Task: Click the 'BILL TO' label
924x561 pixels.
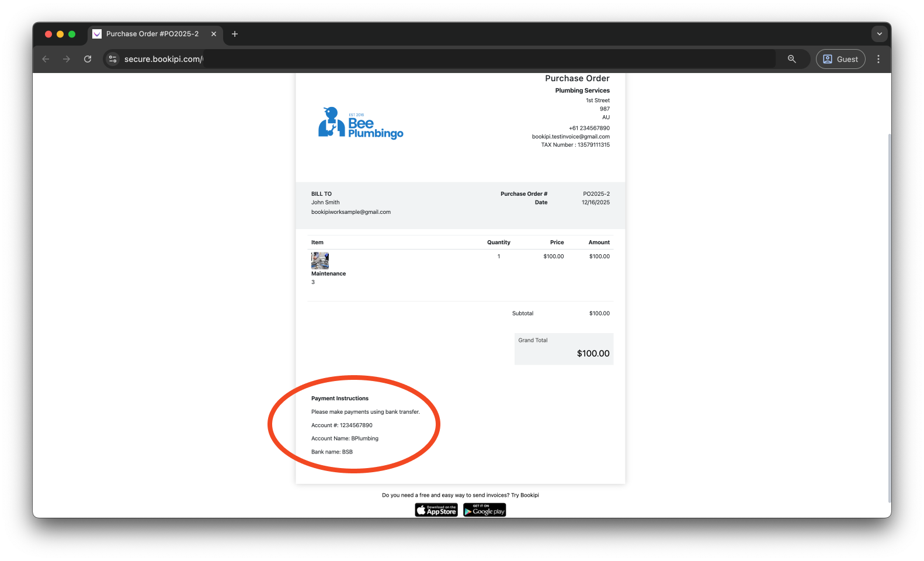Action: [321, 194]
